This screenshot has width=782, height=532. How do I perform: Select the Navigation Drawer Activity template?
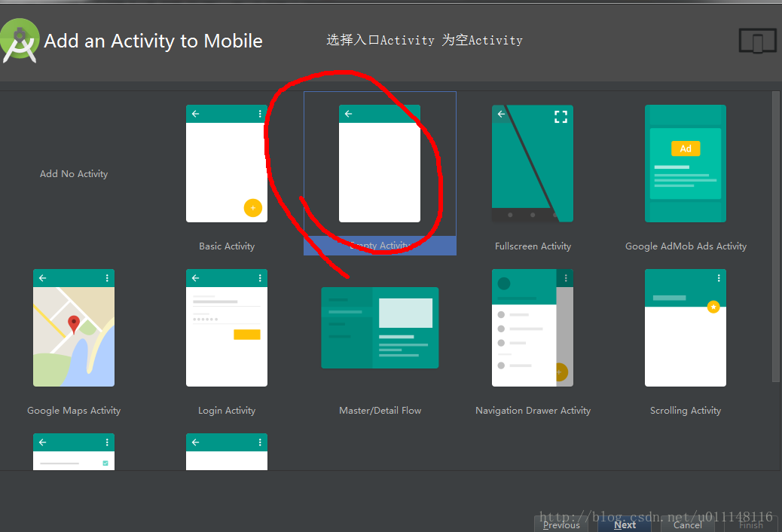(x=532, y=328)
